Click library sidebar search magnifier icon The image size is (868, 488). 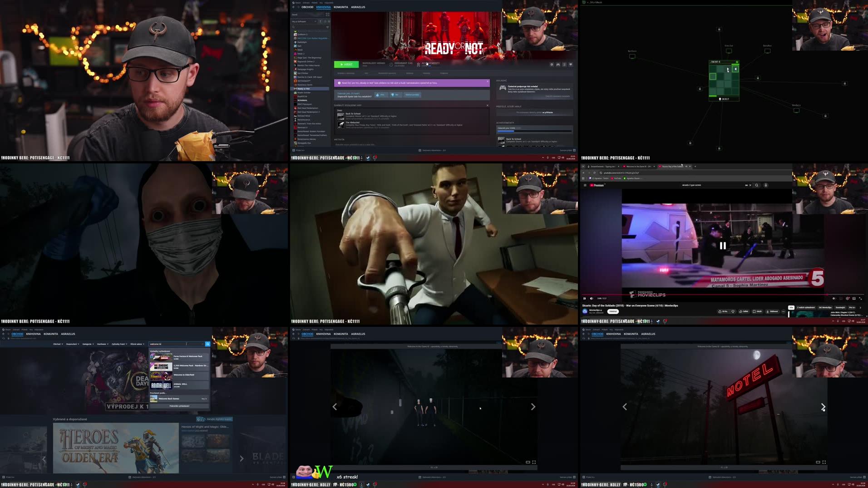pos(294,27)
